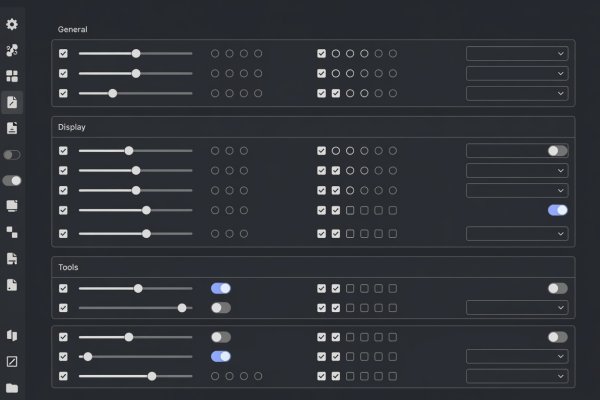600x400 pixels.
Task: Select the two overlapping squares sidebar icon
Action: click(x=12, y=232)
